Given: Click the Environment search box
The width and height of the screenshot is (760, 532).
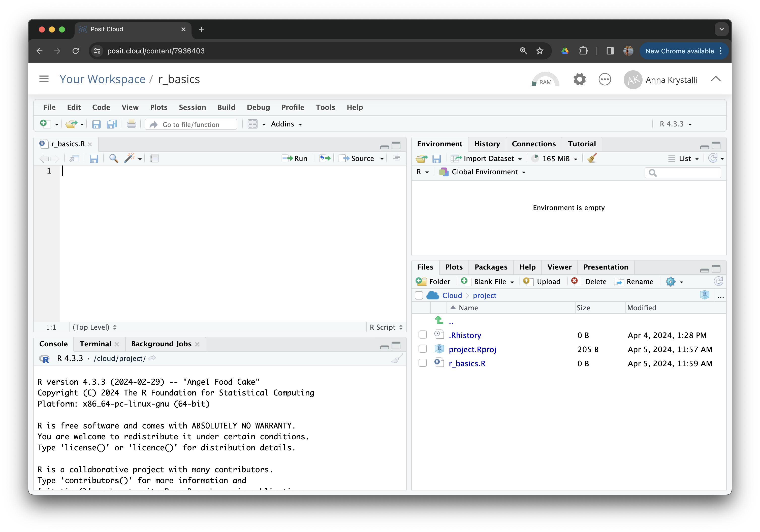Looking at the screenshot, I should pos(683,173).
